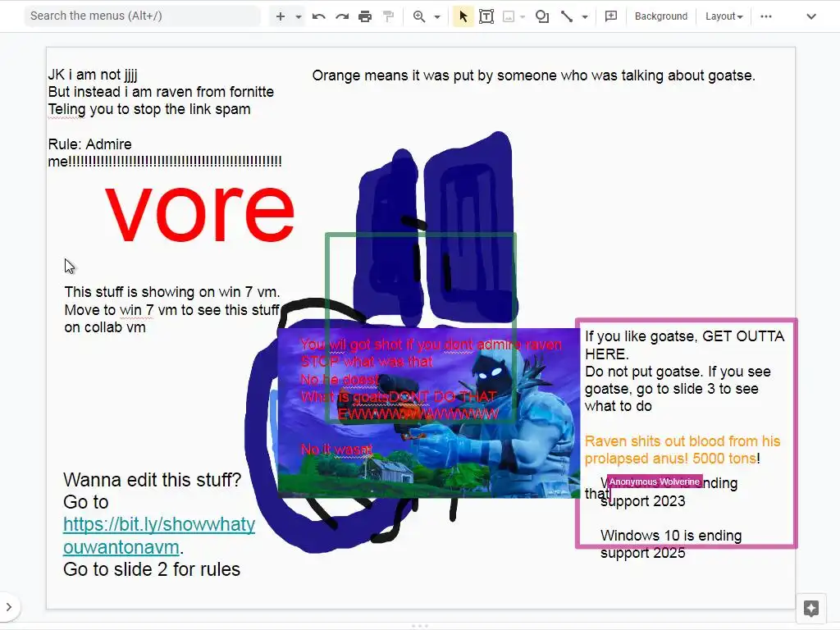Open the zoom level dropdown arrow

[437, 16]
